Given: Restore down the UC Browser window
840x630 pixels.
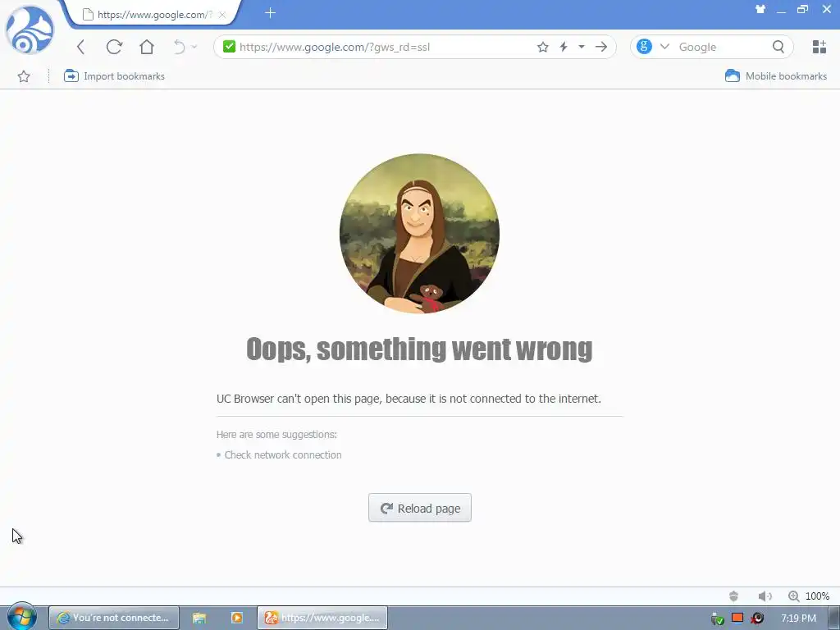Looking at the screenshot, I should [802, 9].
